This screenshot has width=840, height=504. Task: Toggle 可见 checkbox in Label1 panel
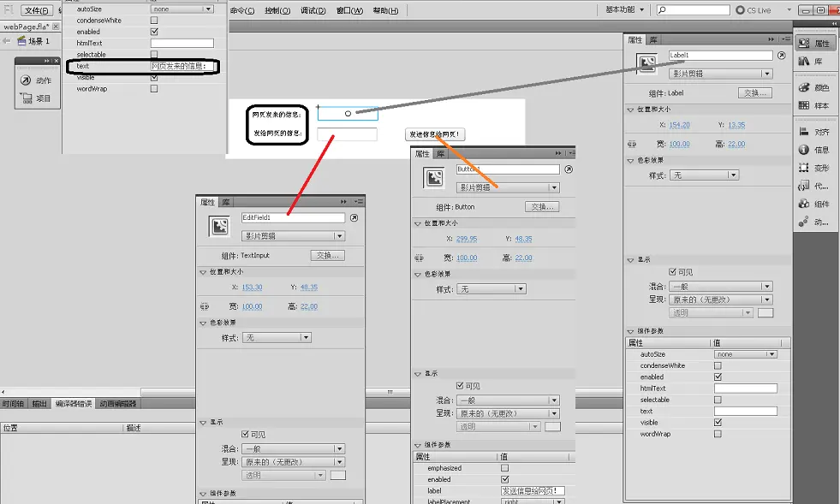coord(672,271)
